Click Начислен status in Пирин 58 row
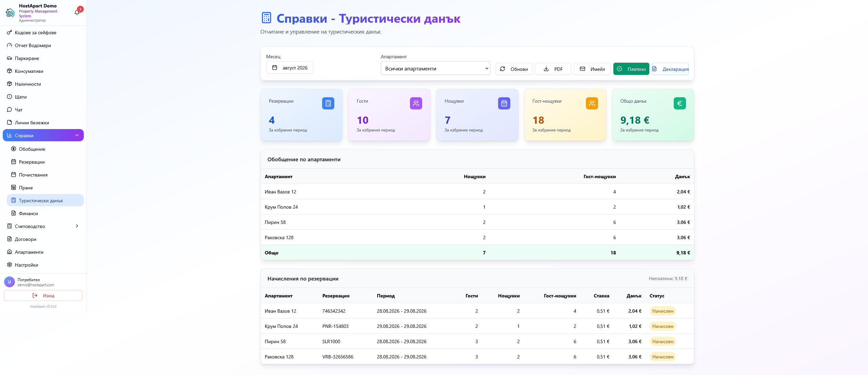 (663, 341)
